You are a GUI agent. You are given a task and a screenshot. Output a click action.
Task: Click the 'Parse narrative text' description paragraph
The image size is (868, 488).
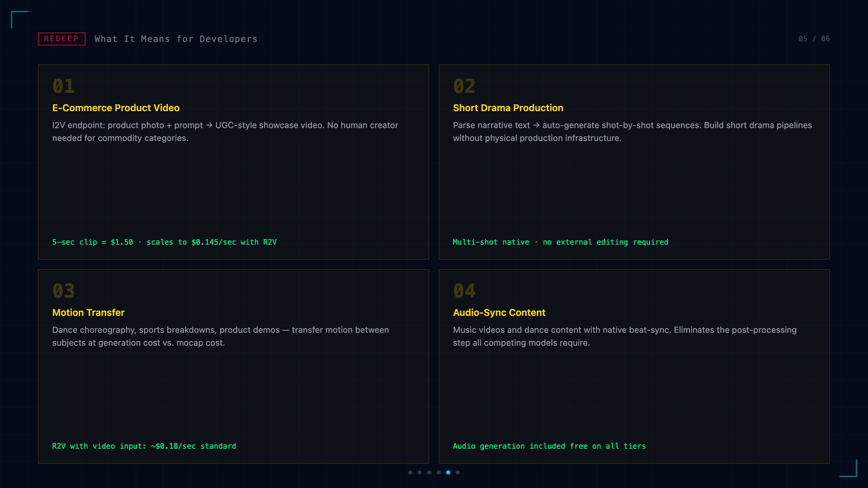(x=632, y=131)
